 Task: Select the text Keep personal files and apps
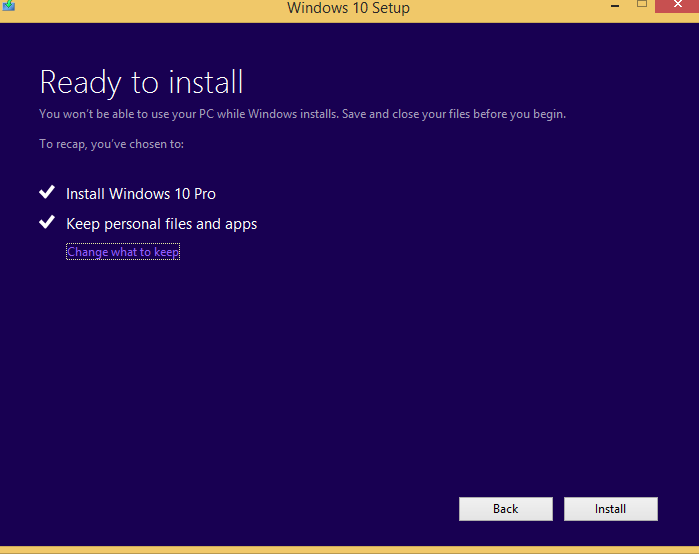coord(161,224)
